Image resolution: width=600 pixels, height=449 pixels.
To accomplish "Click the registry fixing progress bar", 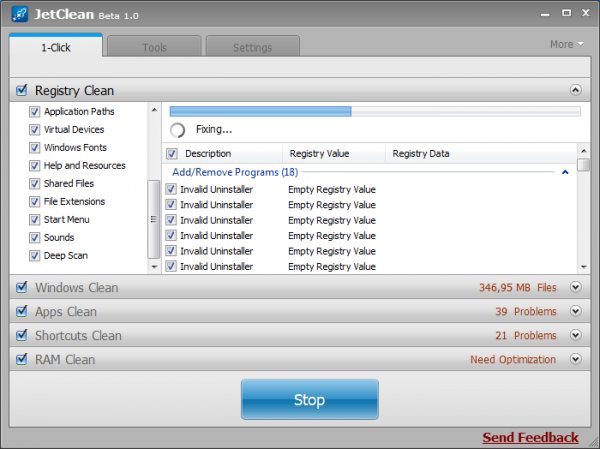I will pyautogui.click(x=375, y=111).
